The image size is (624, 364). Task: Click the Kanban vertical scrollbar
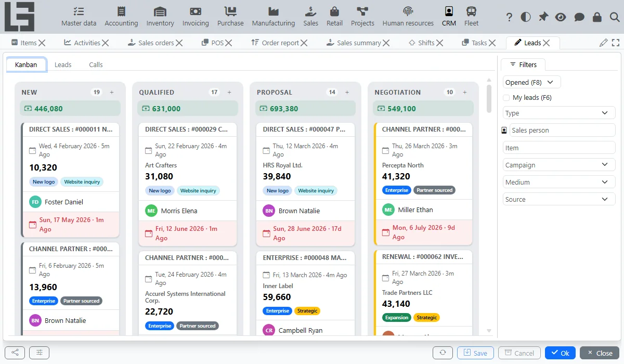click(x=489, y=99)
